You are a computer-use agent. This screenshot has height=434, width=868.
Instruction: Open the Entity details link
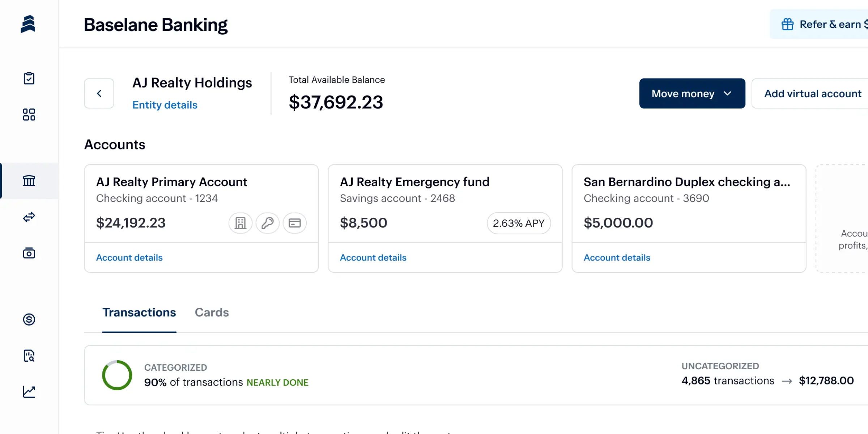[165, 105]
